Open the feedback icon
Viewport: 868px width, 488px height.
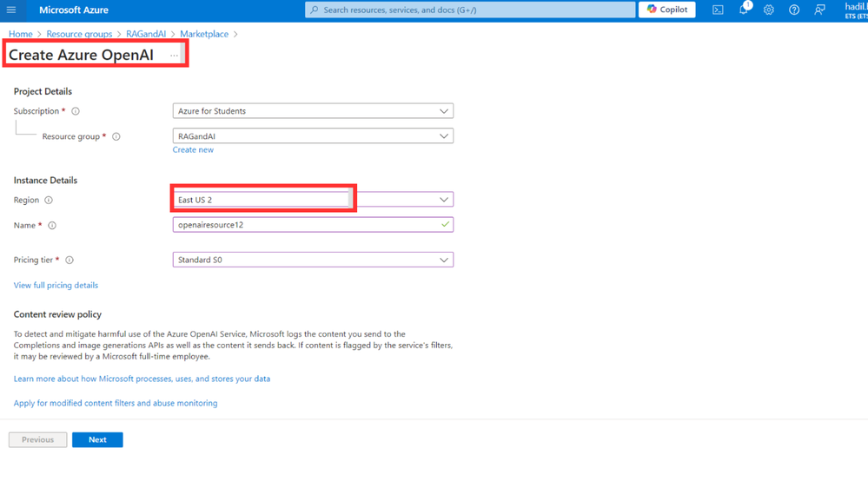point(819,10)
